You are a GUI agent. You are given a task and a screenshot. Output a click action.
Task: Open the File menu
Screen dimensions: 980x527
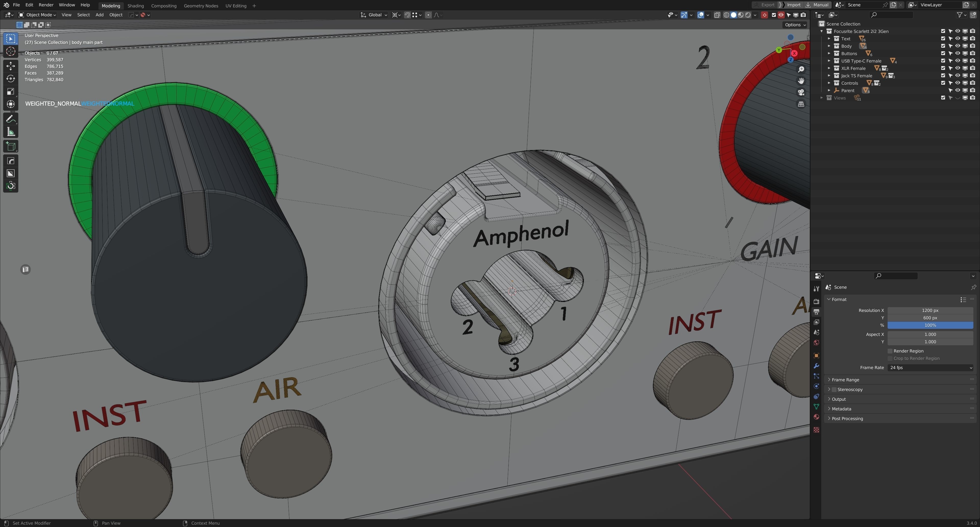(16, 5)
